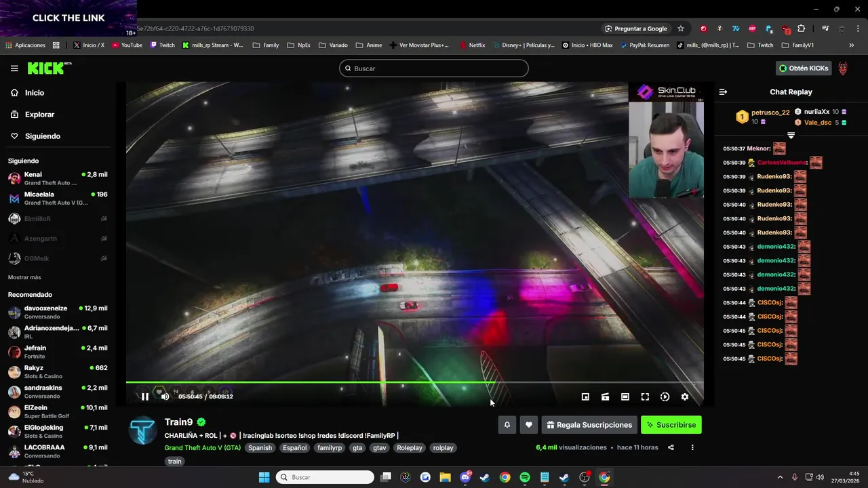Image resolution: width=868 pixels, height=488 pixels.
Task: Toggle notification bell for Train9
Action: coord(507,425)
